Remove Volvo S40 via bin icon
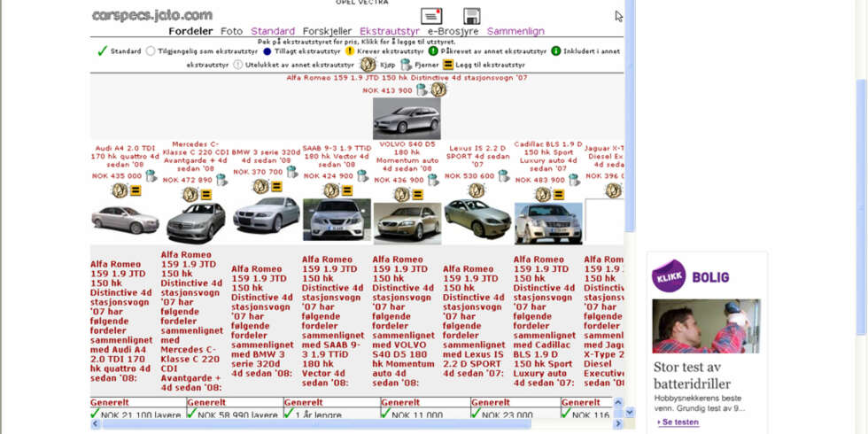The width and height of the screenshot is (868, 434). tap(433, 180)
